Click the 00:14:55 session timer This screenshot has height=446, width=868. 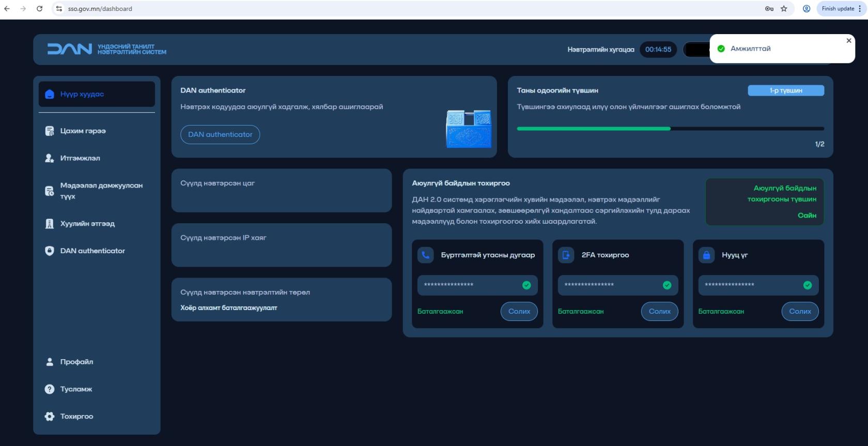(658, 50)
